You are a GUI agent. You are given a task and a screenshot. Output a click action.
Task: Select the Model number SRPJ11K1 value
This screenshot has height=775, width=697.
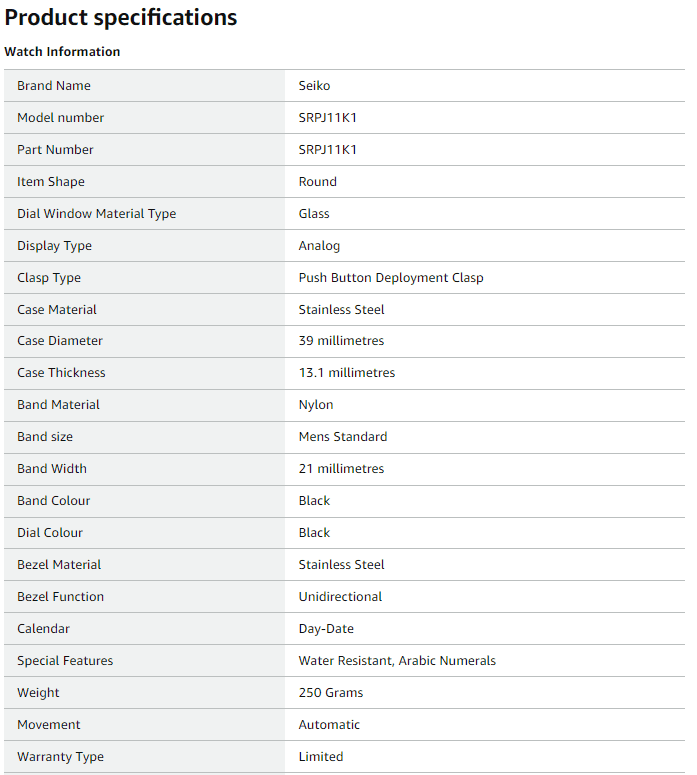(x=328, y=118)
